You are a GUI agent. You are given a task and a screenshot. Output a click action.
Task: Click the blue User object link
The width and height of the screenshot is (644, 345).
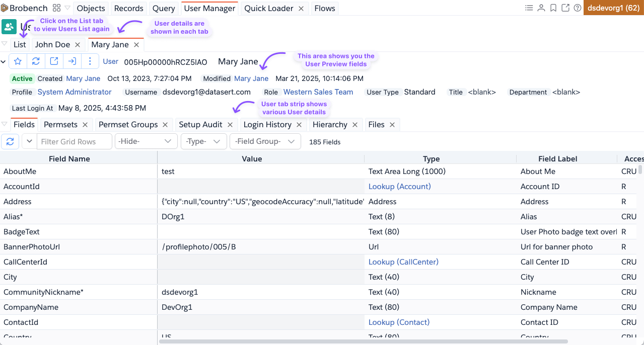point(111,61)
